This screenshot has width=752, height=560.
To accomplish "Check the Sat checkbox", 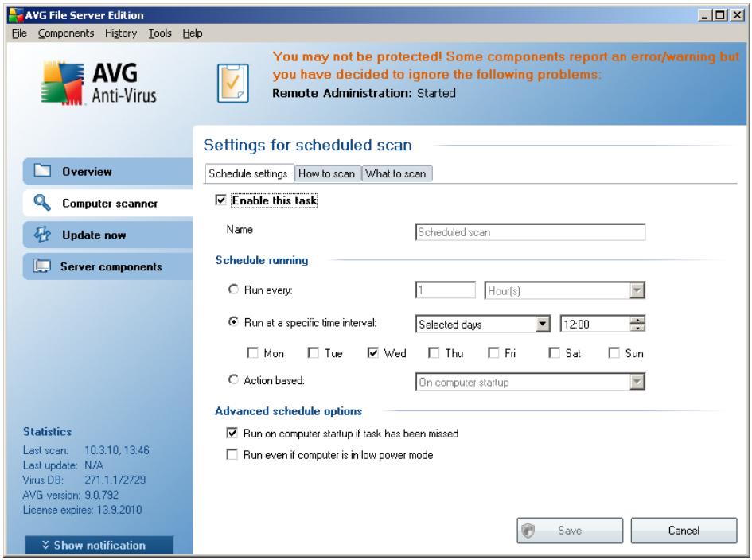I will (554, 353).
